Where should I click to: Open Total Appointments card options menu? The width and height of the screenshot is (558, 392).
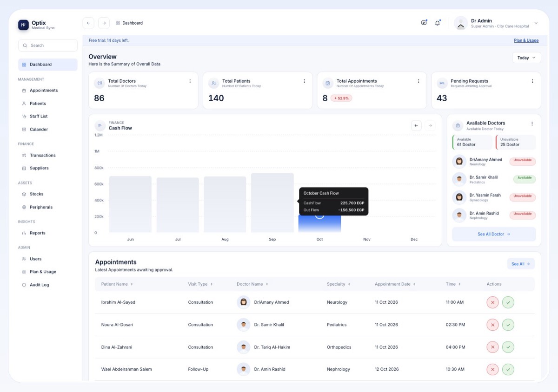pos(418,81)
